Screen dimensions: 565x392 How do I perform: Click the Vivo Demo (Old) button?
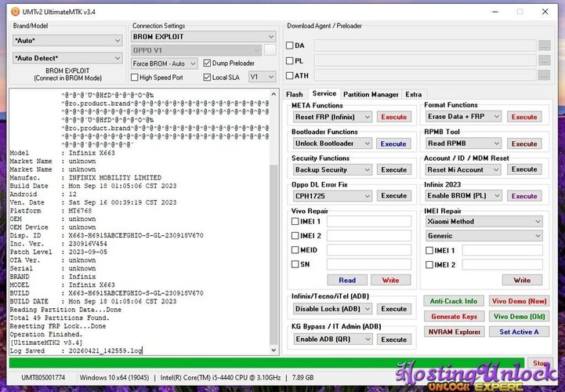520,316
